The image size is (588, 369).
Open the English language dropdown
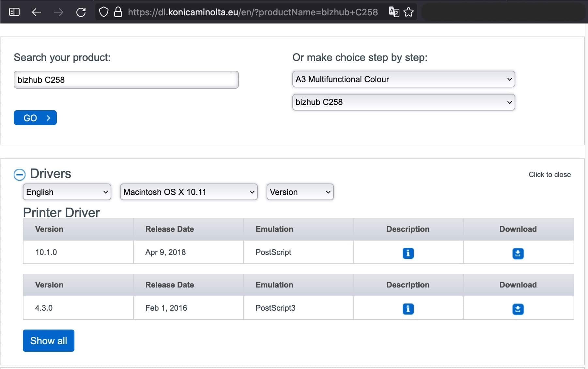click(x=67, y=192)
